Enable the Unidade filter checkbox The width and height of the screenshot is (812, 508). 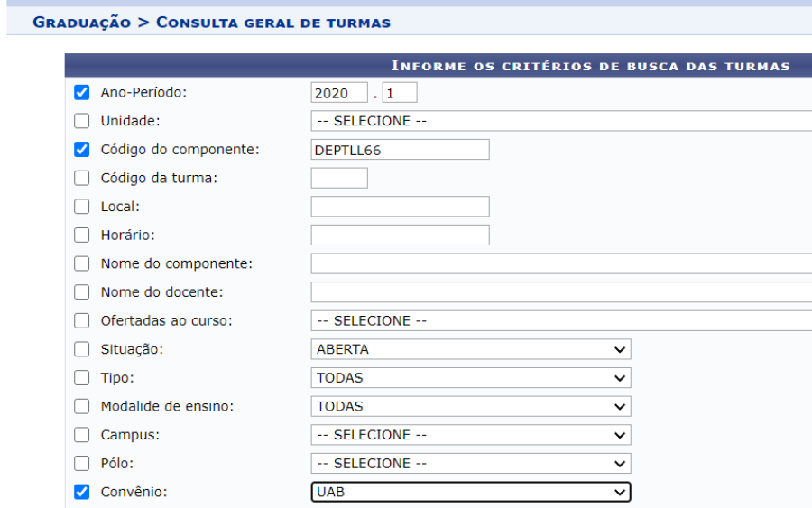(x=82, y=121)
